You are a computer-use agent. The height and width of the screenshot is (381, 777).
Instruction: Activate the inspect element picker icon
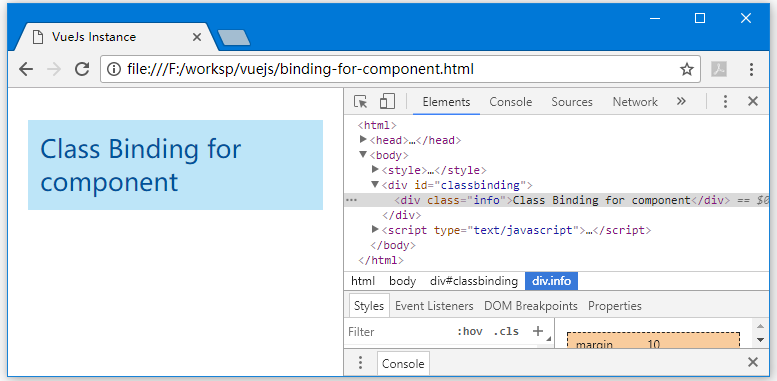click(x=361, y=102)
